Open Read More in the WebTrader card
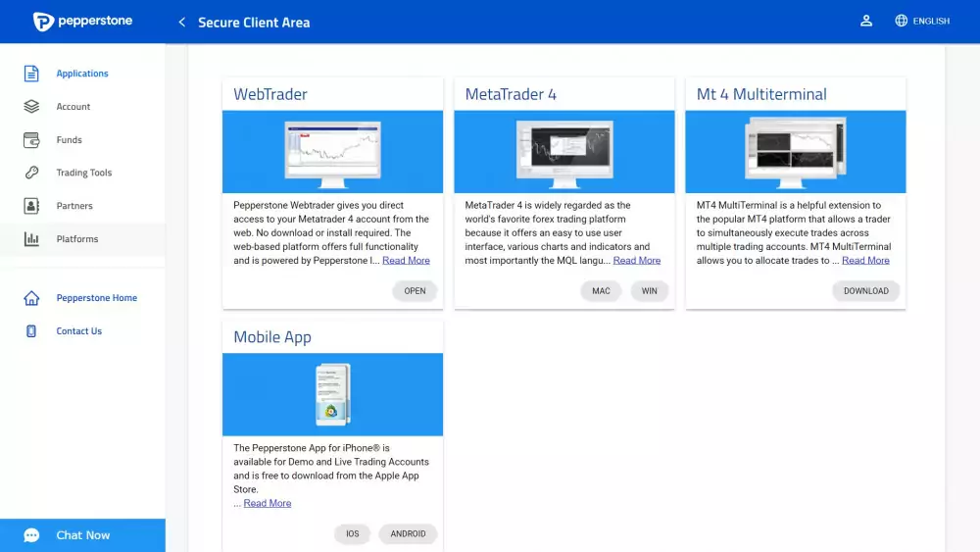The width and height of the screenshot is (980, 552). 406,260
